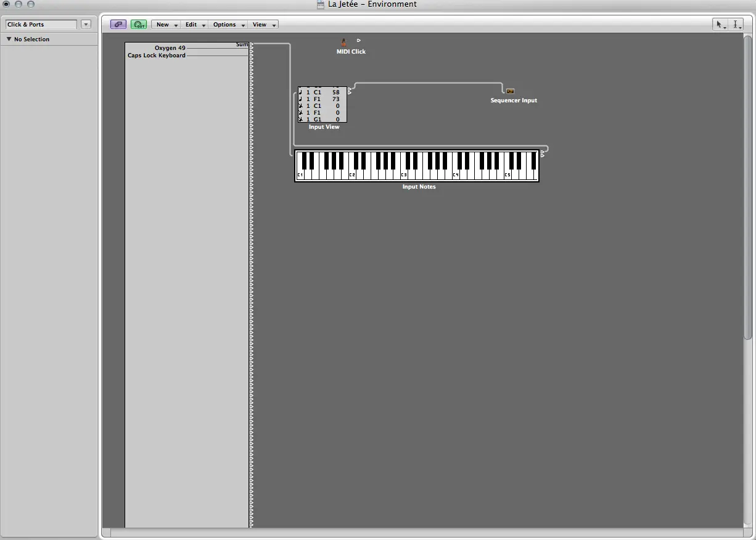Click the C1 key on Input Notes keyboard
Screen dimensions: 756x540
coord(300,174)
